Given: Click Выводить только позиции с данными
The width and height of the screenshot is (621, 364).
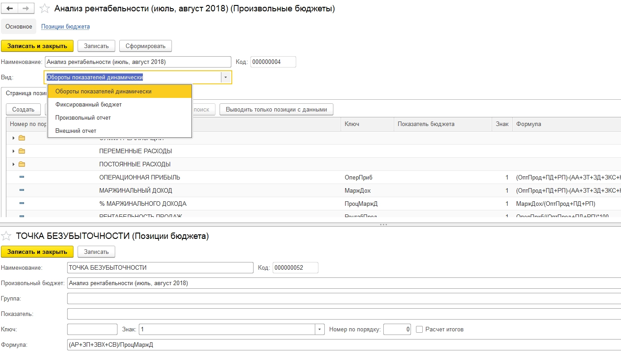Looking at the screenshot, I should (276, 109).
